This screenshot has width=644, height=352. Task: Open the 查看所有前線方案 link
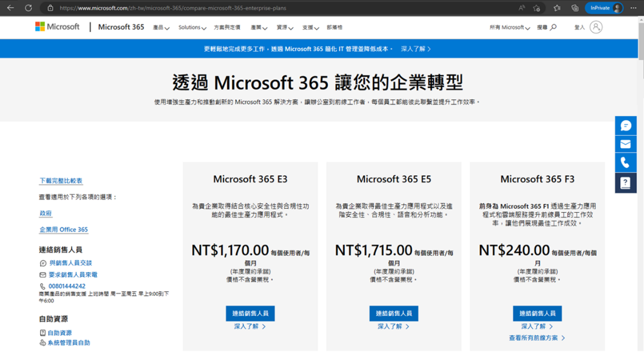click(x=537, y=338)
